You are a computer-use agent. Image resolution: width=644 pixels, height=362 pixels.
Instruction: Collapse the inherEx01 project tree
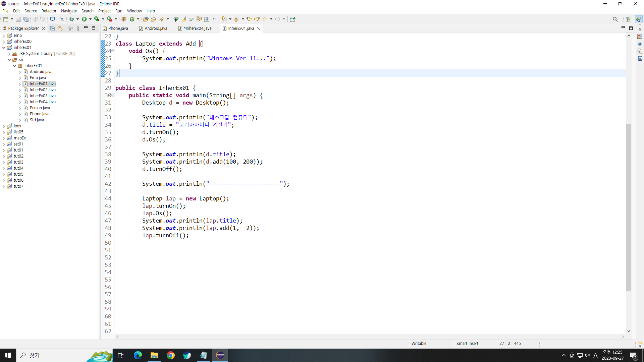(x=4, y=48)
